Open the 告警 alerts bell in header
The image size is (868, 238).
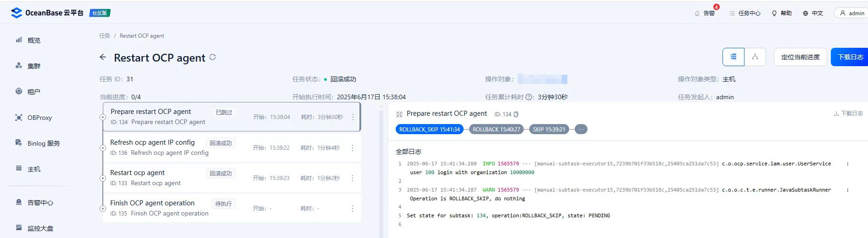705,13
